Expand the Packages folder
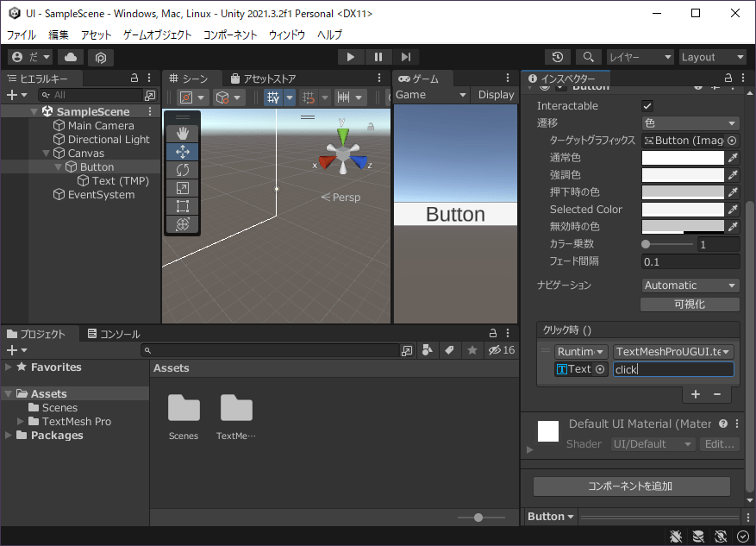 click(x=9, y=435)
